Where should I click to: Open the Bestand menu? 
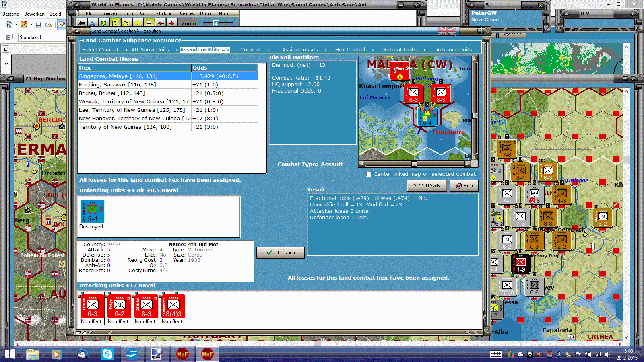tap(11, 14)
